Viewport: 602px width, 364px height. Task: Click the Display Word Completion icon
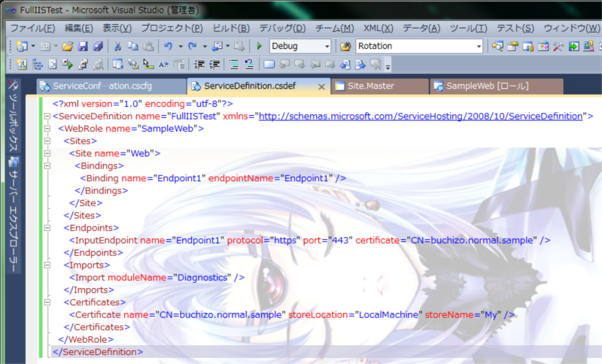[163, 65]
